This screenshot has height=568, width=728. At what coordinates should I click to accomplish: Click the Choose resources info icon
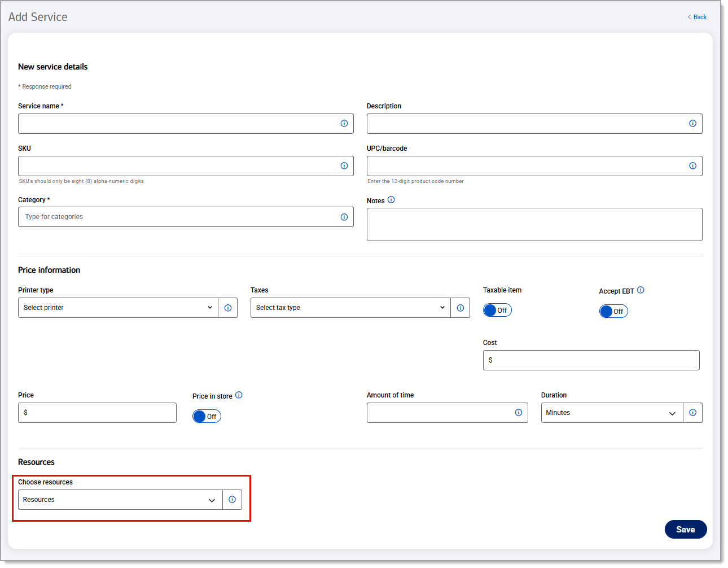233,500
